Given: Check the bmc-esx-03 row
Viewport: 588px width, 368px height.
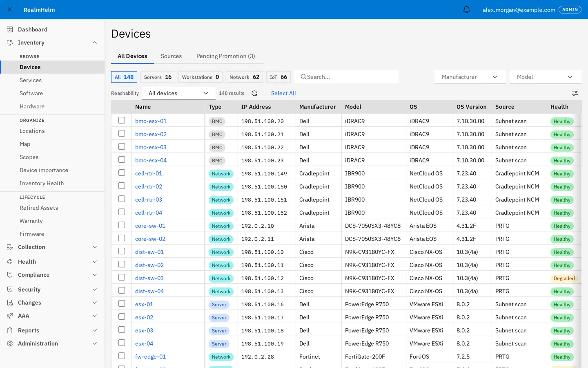Looking at the screenshot, I should coord(122,146).
